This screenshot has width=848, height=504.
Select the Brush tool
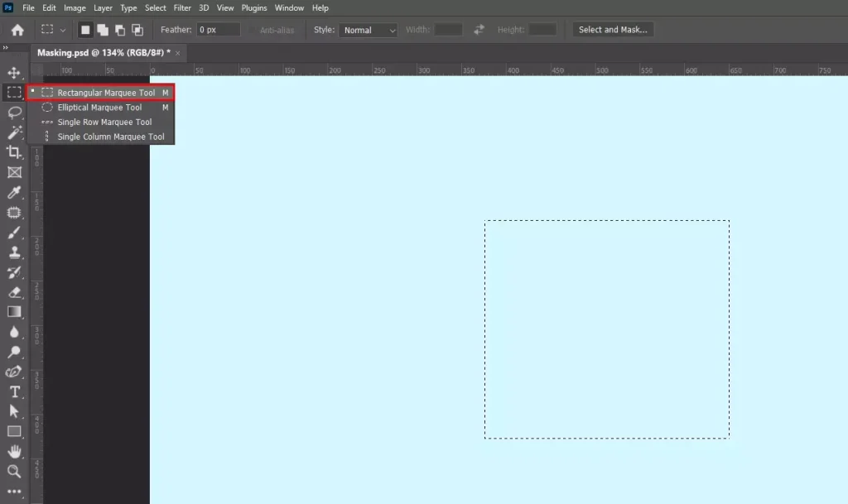pos(14,233)
